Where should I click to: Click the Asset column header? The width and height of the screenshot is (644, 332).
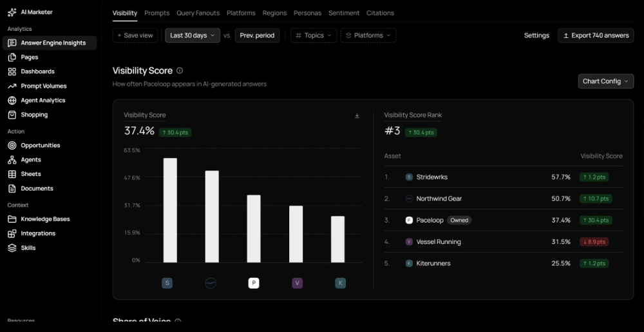tap(392, 156)
